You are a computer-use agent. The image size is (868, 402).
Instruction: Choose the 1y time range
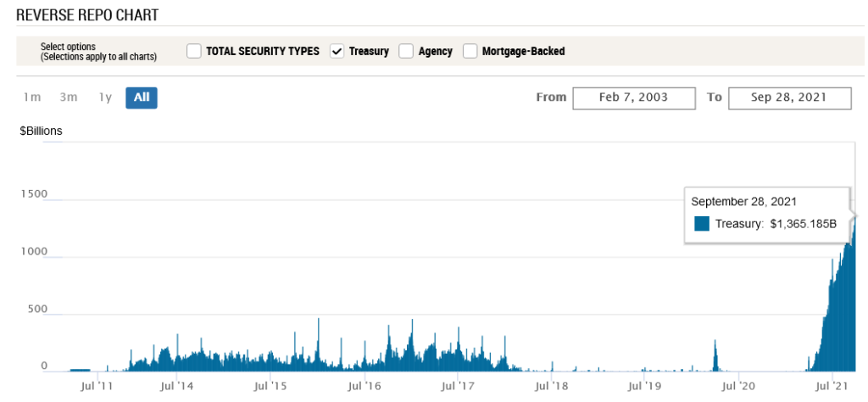pos(105,98)
